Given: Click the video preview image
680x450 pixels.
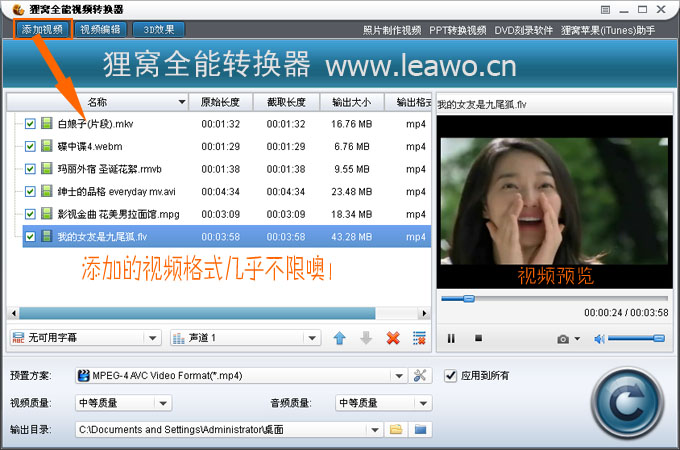Looking at the screenshot, I should coord(554,201).
